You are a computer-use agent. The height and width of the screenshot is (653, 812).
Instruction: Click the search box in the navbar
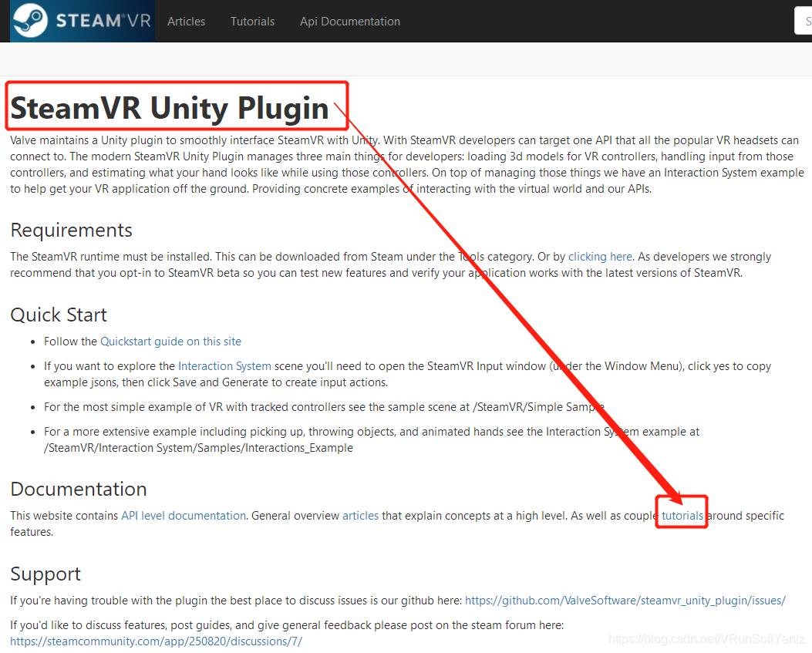click(804, 22)
